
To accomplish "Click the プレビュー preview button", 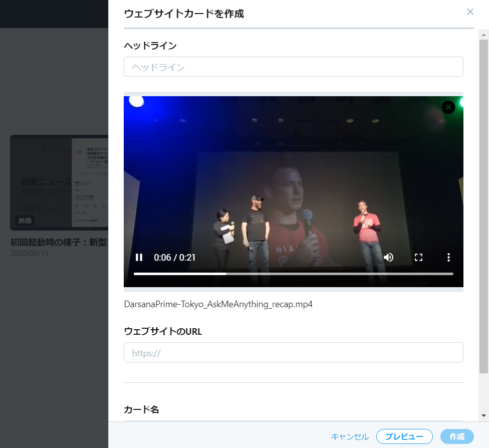I will point(404,436).
